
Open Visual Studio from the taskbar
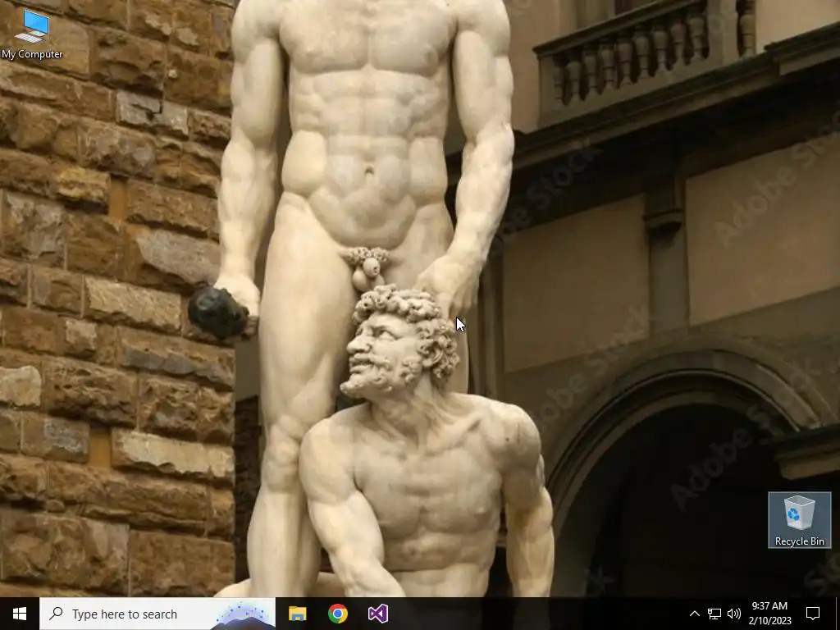click(377, 614)
